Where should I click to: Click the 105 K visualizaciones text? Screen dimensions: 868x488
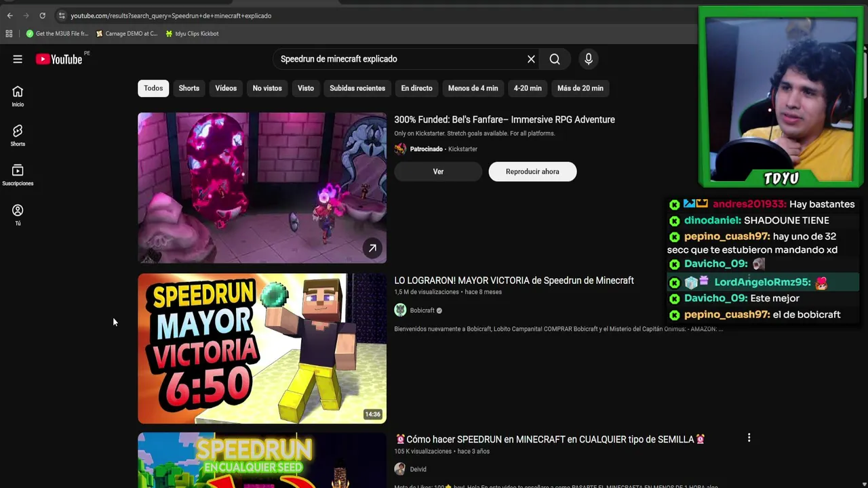pos(422,451)
